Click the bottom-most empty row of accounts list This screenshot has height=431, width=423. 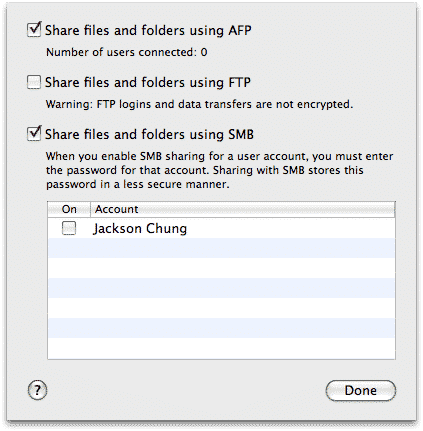221,348
